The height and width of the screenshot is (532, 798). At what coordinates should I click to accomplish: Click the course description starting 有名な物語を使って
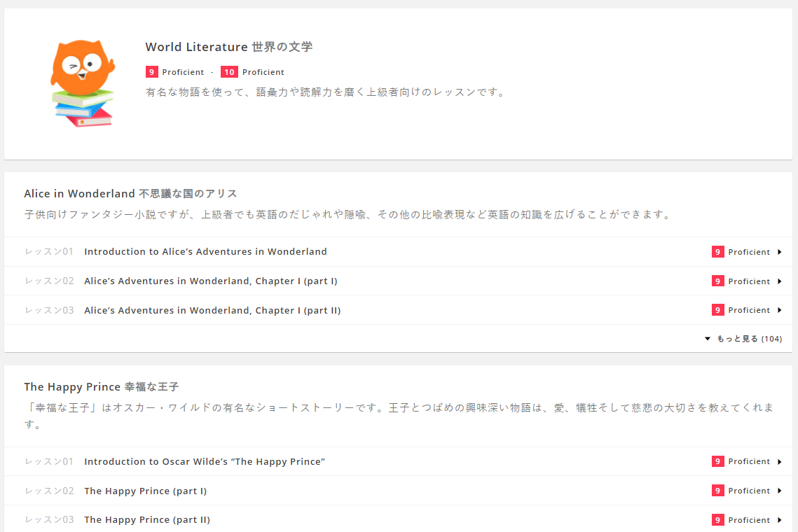pos(326,92)
